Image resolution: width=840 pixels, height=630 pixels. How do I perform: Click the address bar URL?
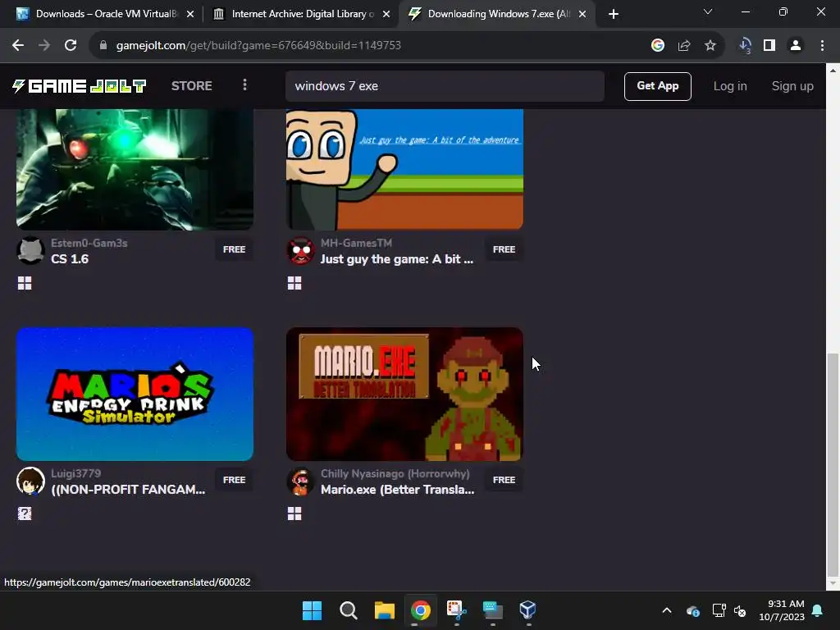click(x=258, y=46)
